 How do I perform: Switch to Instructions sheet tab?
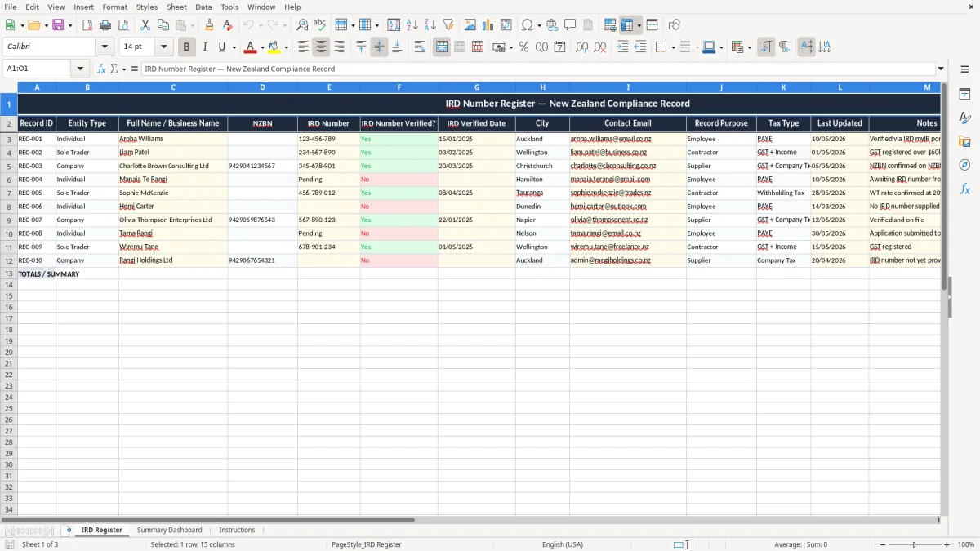point(237,530)
